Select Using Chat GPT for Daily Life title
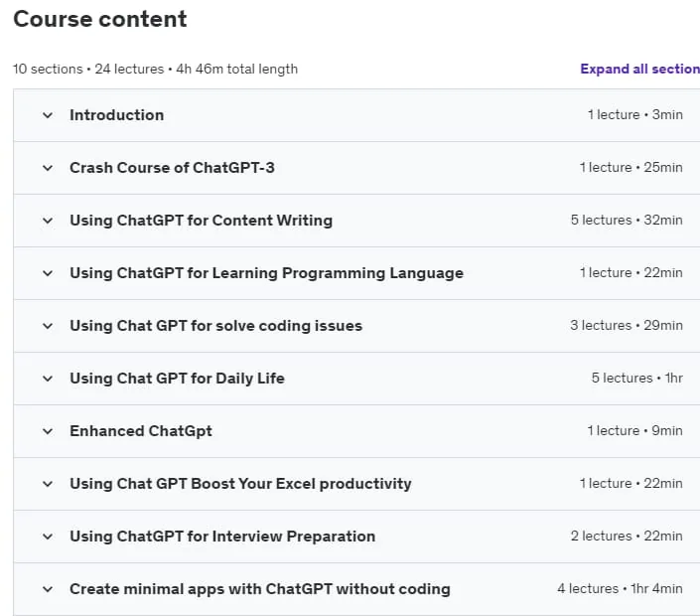The image size is (700, 616). pyautogui.click(x=177, y=379)
